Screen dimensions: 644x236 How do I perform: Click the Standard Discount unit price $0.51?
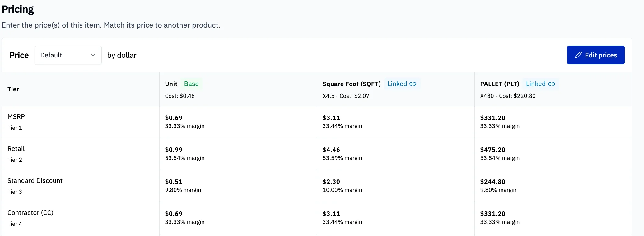click(x=174, y=182)
